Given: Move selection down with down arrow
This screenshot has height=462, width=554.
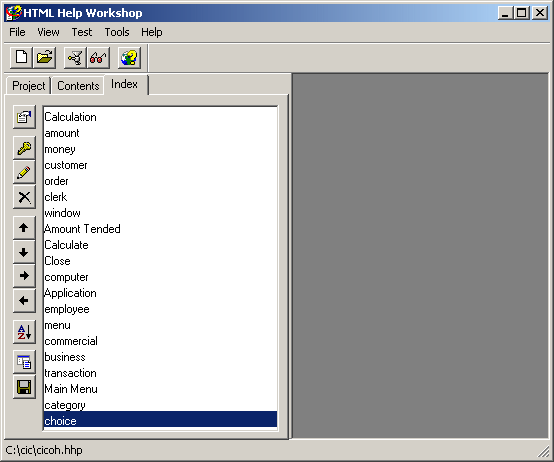Looking at the screenshot, I should pos(24,252).
